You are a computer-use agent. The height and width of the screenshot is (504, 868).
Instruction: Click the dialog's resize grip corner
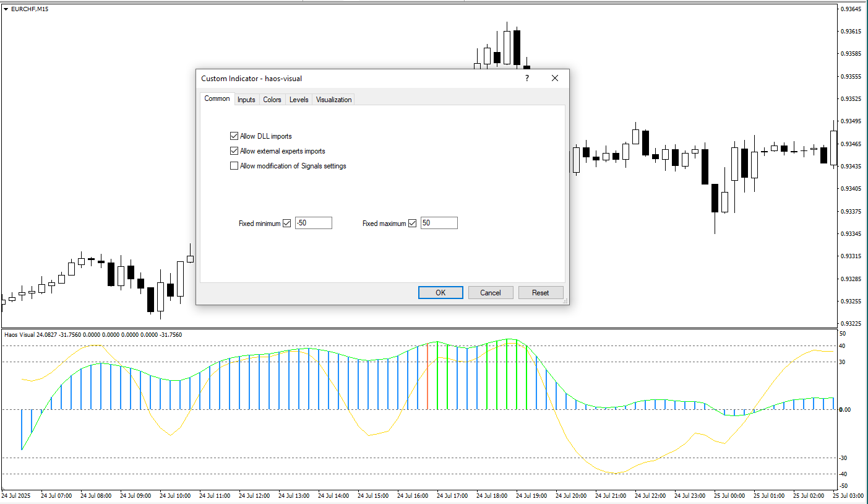(565, 301)
